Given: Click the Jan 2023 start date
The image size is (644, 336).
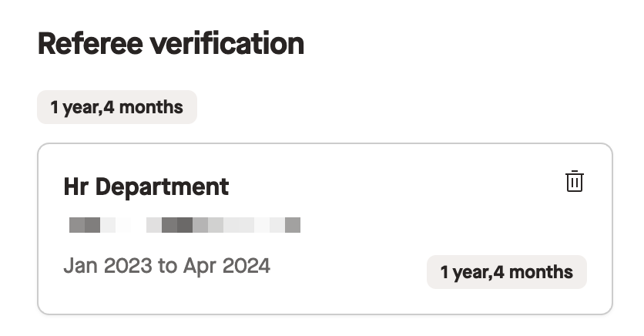Looking at the screenshot, I should 108,265.
